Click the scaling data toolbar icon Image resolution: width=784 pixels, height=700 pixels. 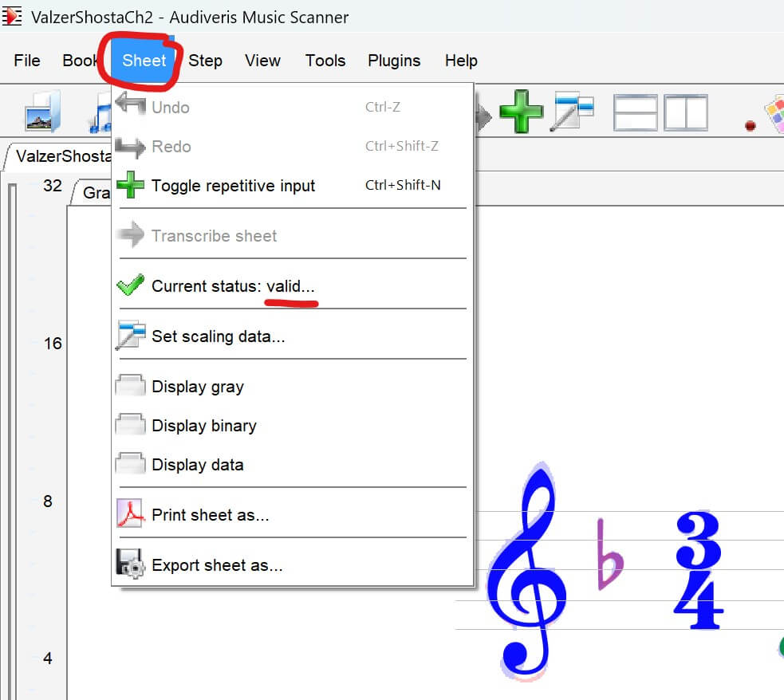(574, 112)
